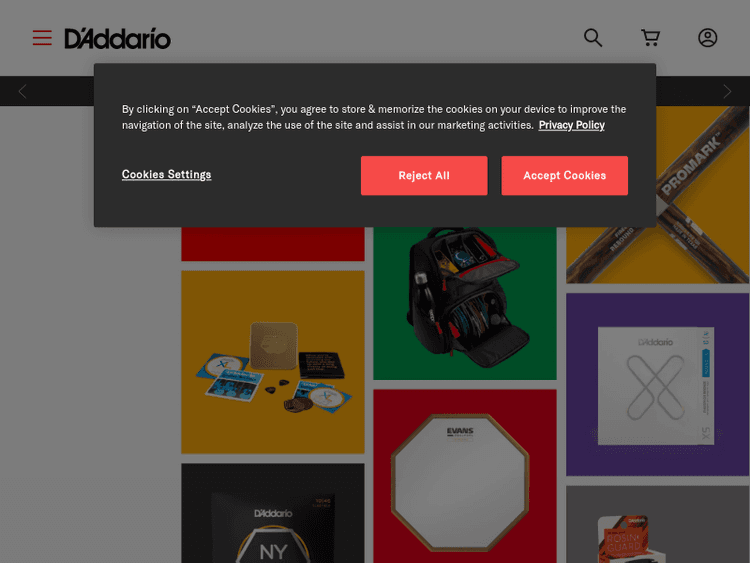Open the NY strings black tile
The height and width of the screenshot is (563, 750).
point(273,513)
